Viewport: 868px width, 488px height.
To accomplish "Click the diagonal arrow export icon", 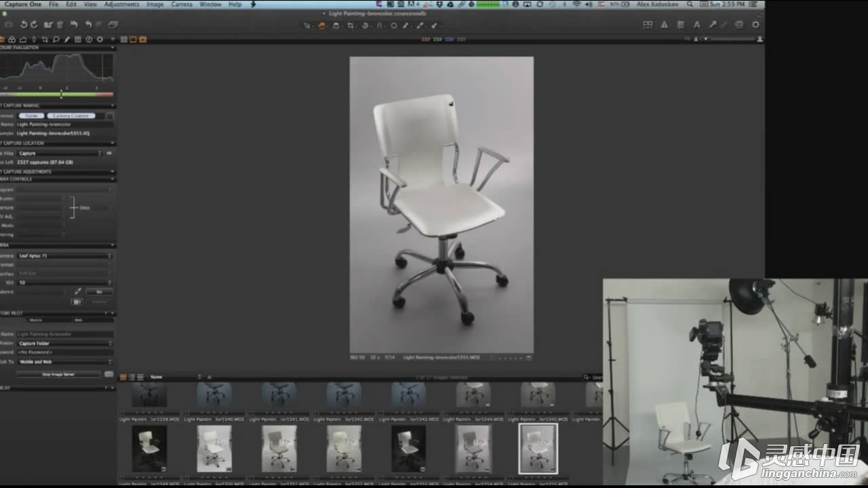I will point(713,24).
